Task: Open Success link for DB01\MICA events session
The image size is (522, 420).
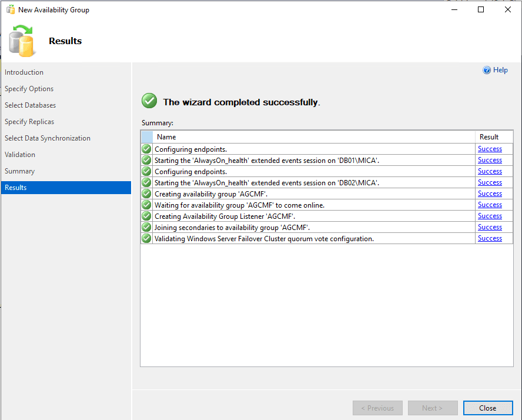Action: (x=490, y=160)
